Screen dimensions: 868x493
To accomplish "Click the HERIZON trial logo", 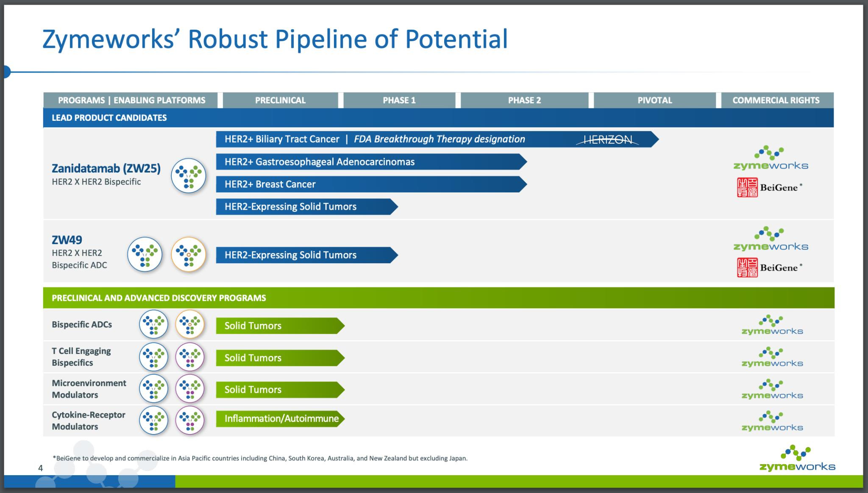I will pos(607,139).
